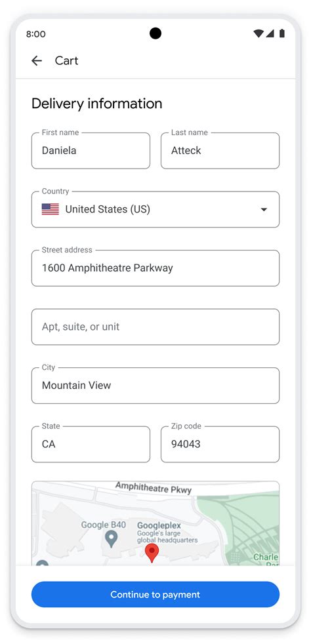
Task: Tap the Google B40 location marker
Action: (111, 539)
